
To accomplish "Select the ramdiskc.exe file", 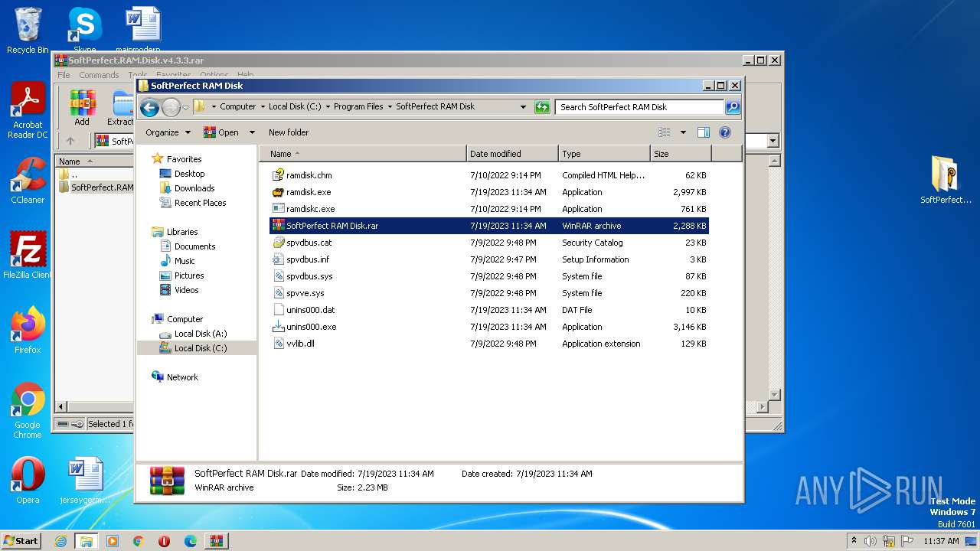I will (489, 209).
